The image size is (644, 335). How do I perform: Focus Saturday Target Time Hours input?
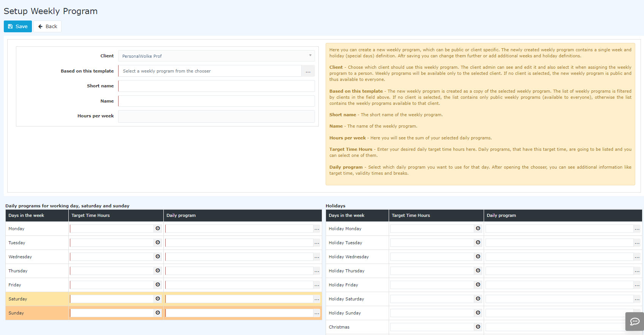click(112, 299)
